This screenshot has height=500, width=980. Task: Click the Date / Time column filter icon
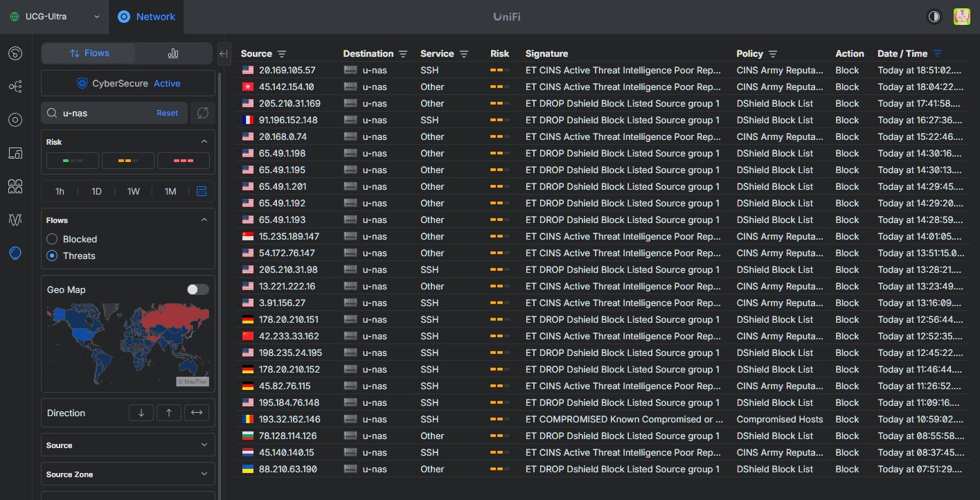938,54
